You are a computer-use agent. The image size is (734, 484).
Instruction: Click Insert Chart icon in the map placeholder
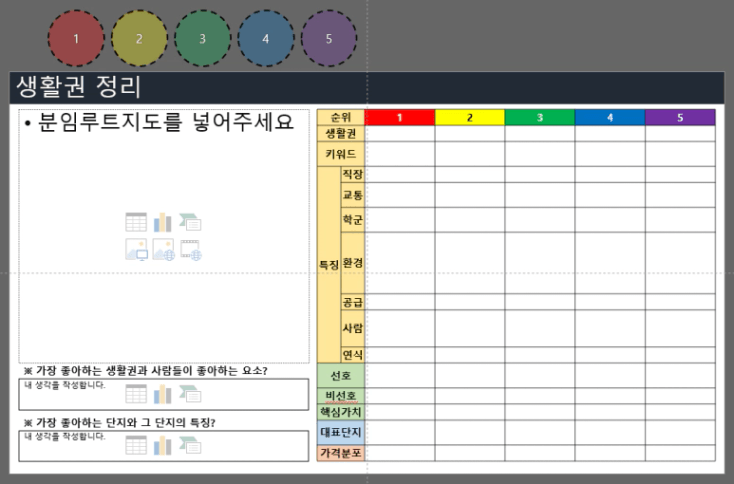[163, 222]
